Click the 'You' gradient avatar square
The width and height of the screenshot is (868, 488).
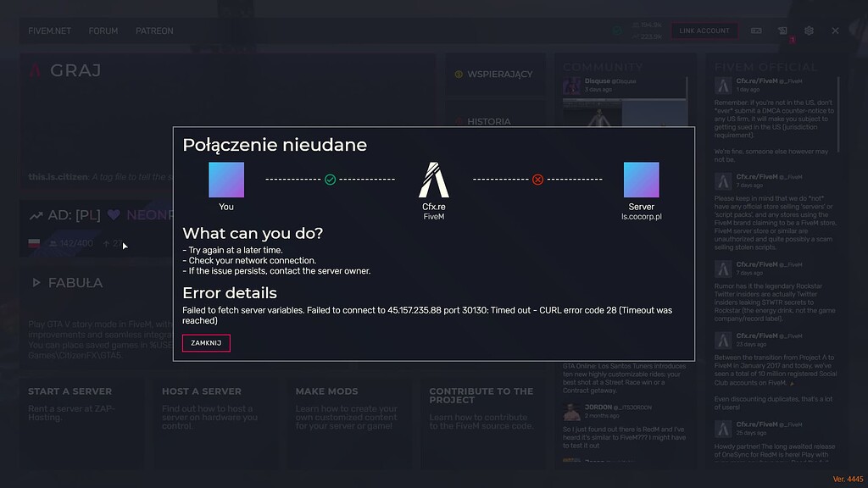click(226, 180)
